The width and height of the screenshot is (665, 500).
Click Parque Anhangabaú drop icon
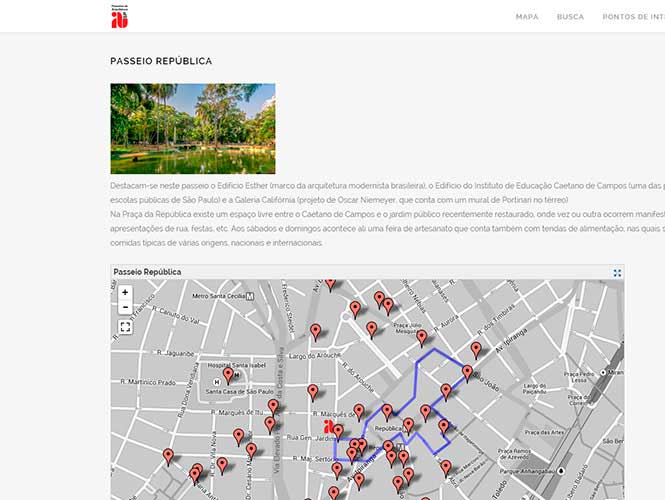pyautogui.click(x=561, y=471)
